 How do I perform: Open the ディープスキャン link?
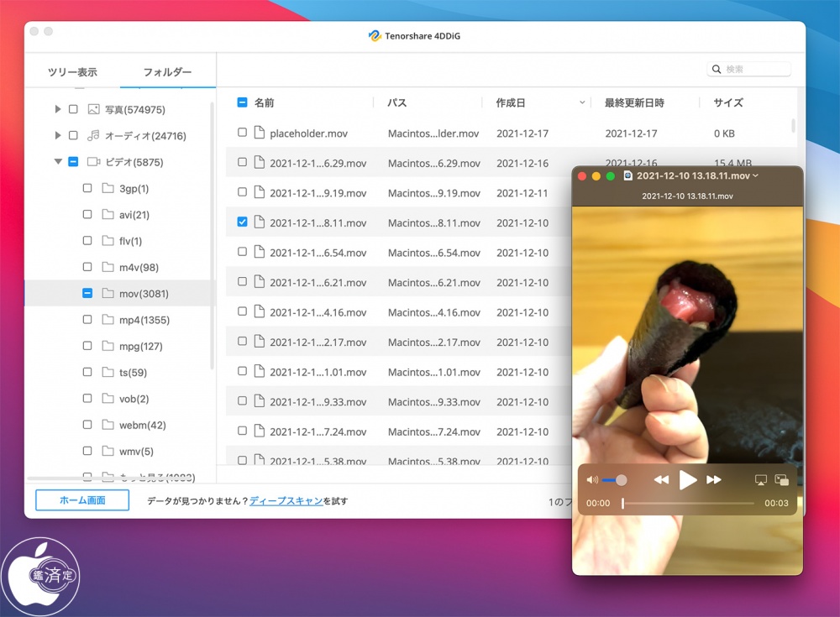tap(286, 501)
